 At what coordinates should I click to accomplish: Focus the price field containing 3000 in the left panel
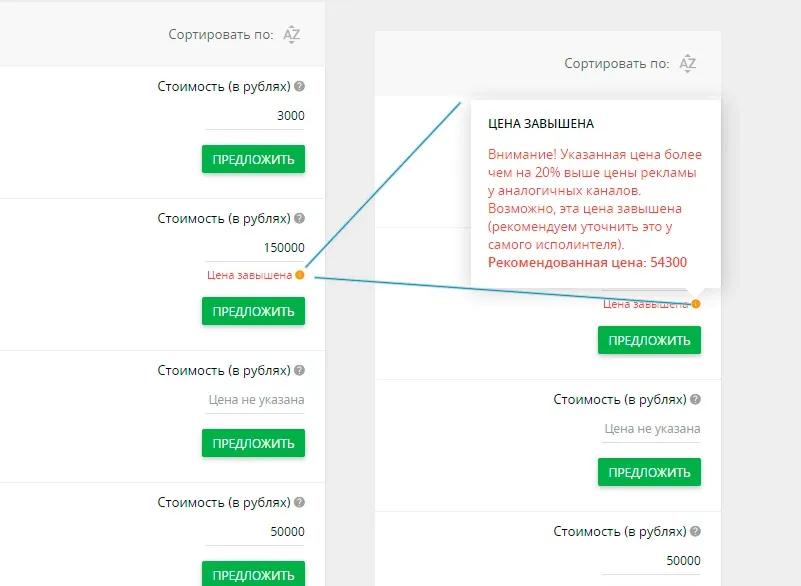255,116
